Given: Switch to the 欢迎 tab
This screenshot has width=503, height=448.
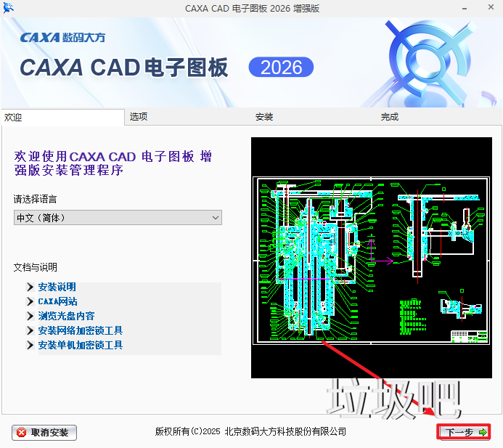Looking at the screenshot, I should 14,117.
